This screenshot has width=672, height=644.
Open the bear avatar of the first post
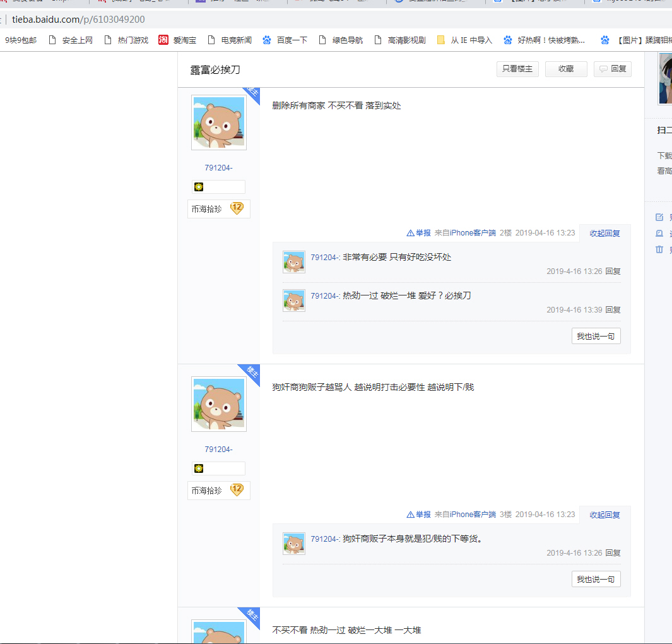[218, 123]
